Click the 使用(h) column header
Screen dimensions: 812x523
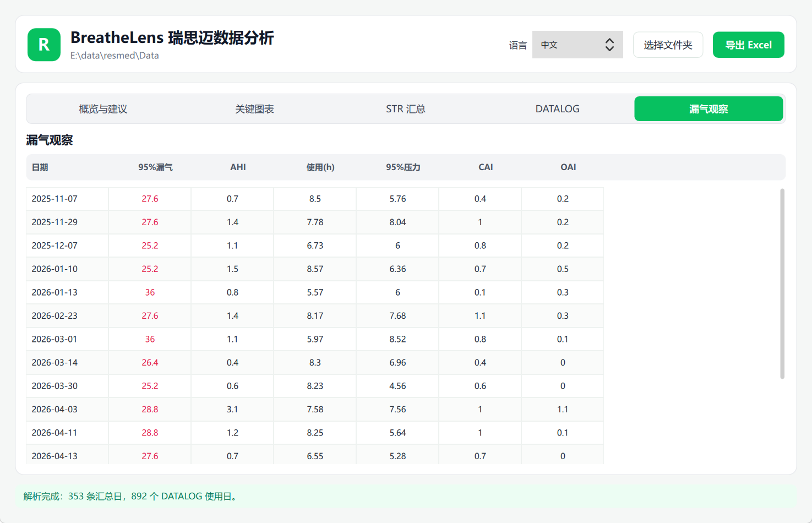[320, 167]
